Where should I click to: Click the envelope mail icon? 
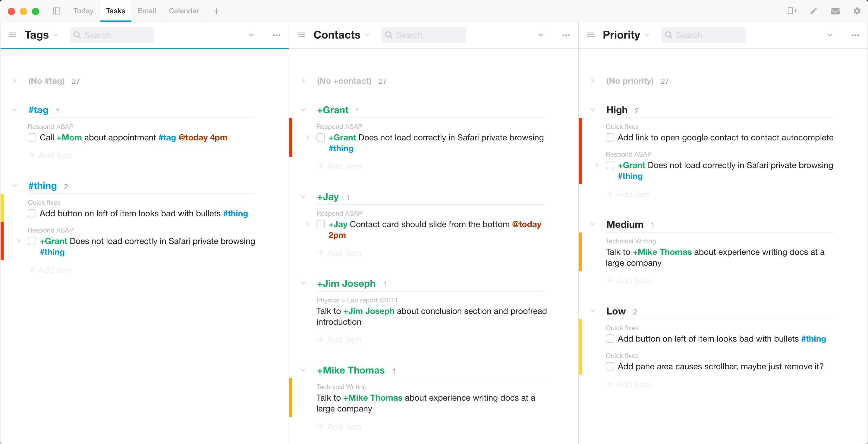pos(835,11)
